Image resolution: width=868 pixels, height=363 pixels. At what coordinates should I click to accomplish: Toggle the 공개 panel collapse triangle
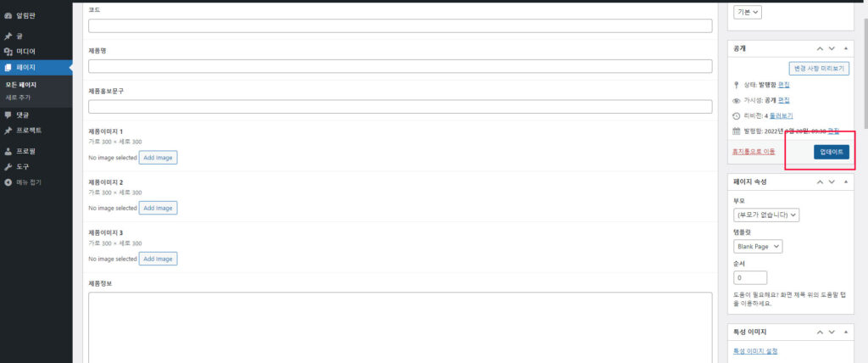coord(845,48)
